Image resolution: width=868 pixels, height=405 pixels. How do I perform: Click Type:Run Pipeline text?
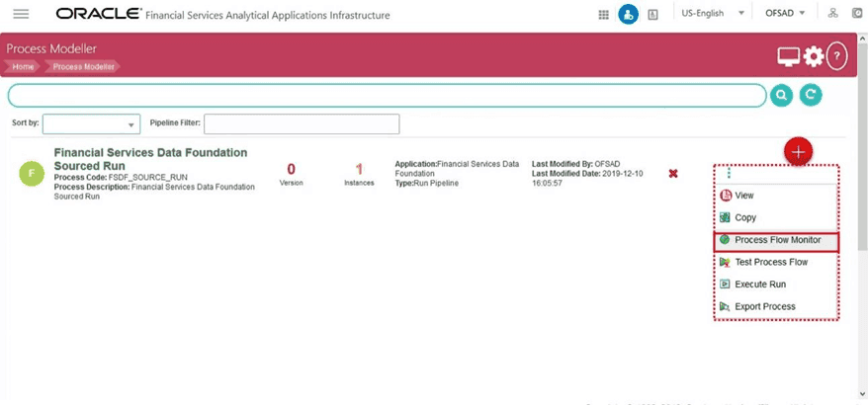tap(427, 183)
